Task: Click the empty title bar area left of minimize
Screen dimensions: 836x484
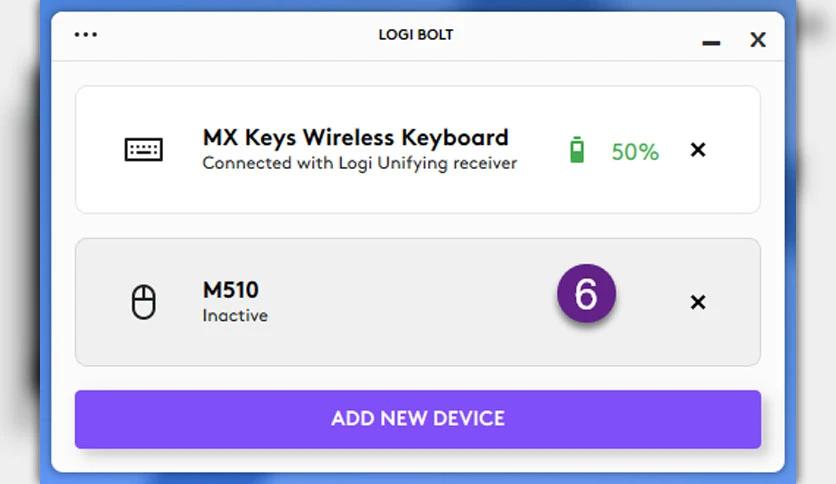Action: tap(576, 35)
